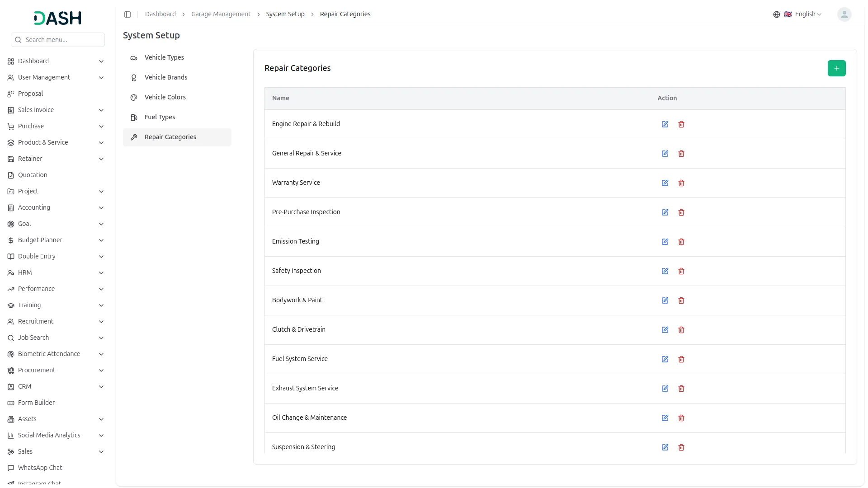This screenshot has width=868, height=488.
Task: Edit the Pre-Purchase Inspection category
Action: [x=665, y=212]
